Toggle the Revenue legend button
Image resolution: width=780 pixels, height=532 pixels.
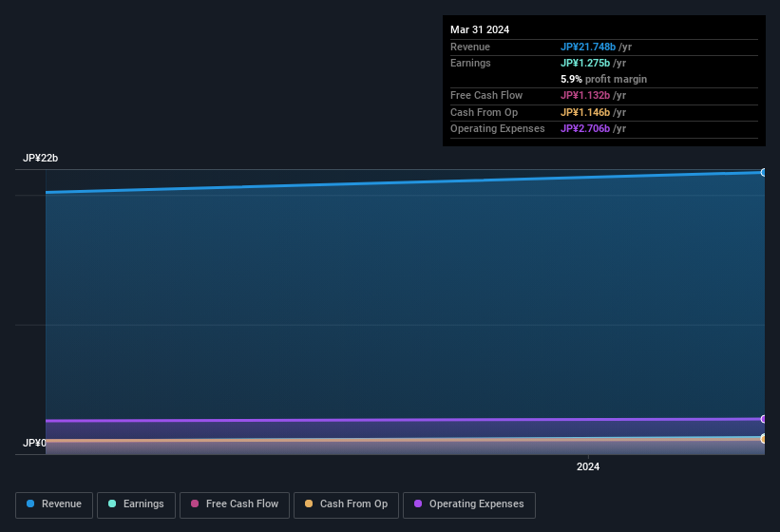[x=54, y=504]
